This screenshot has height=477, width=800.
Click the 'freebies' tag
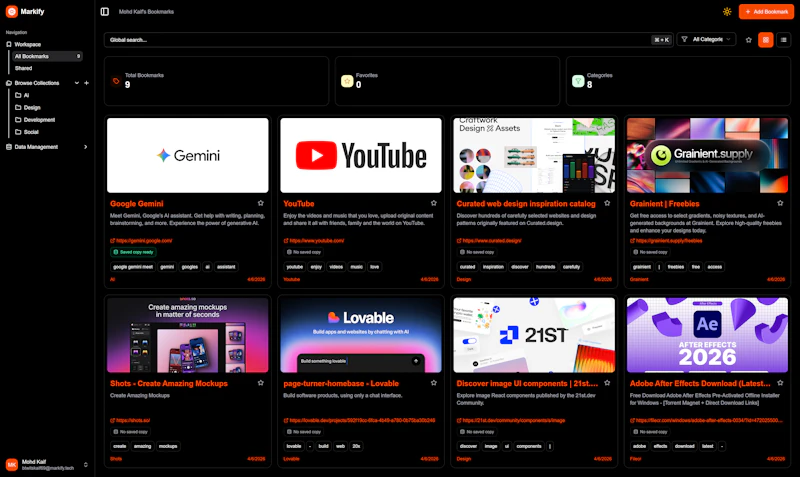[676, 267]
